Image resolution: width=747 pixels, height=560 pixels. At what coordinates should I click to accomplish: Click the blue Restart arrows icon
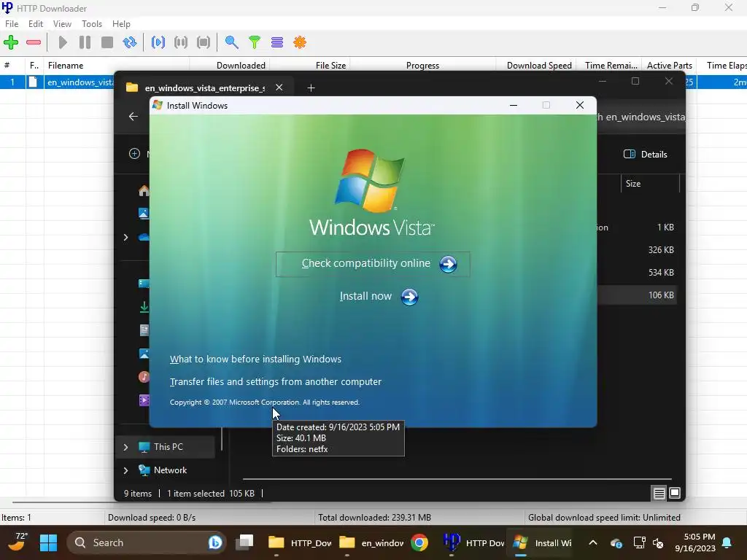click(130, 42)
